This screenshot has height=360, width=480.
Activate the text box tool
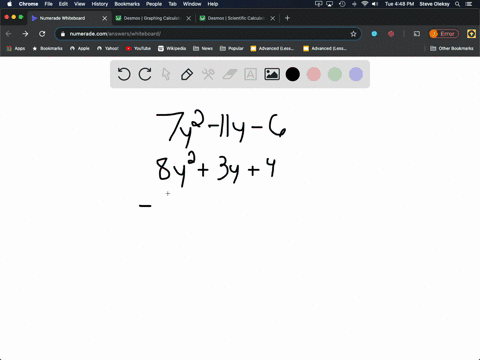click(250, 74)
